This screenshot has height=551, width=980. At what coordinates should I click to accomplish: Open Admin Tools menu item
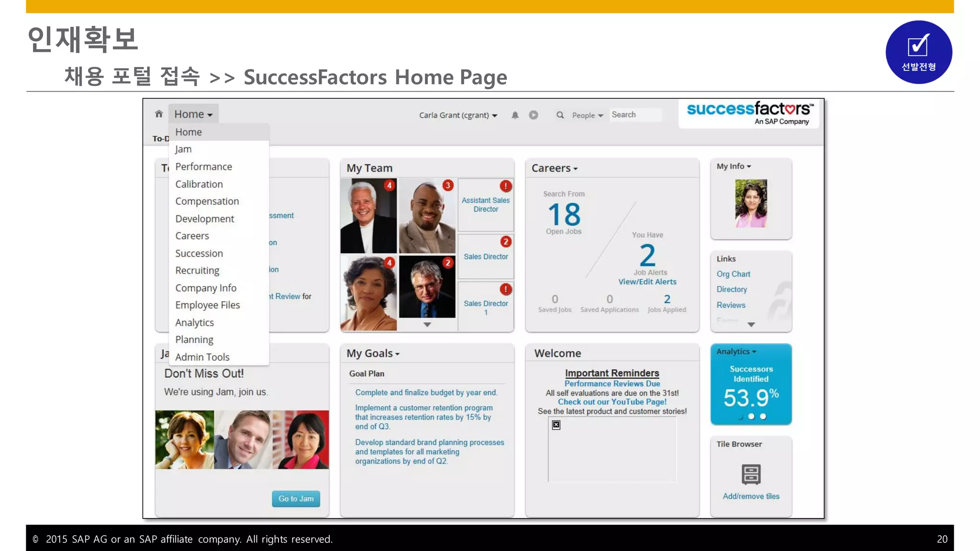(219, 357)
